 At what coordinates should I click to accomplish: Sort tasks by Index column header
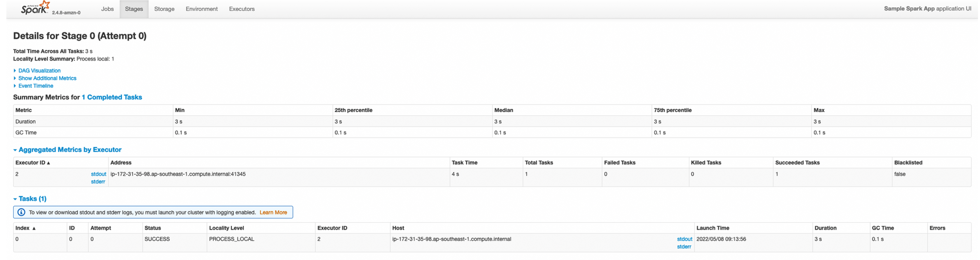pos(22,228)
